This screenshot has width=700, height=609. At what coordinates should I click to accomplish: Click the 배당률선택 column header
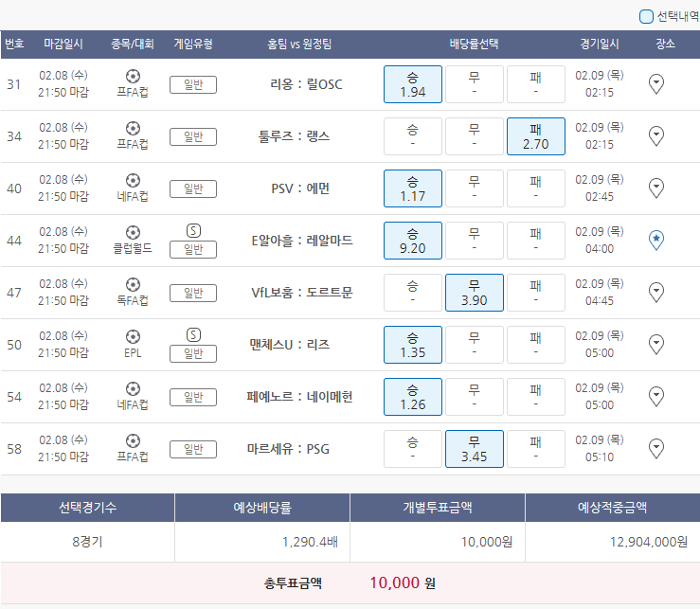coord(475,44)
